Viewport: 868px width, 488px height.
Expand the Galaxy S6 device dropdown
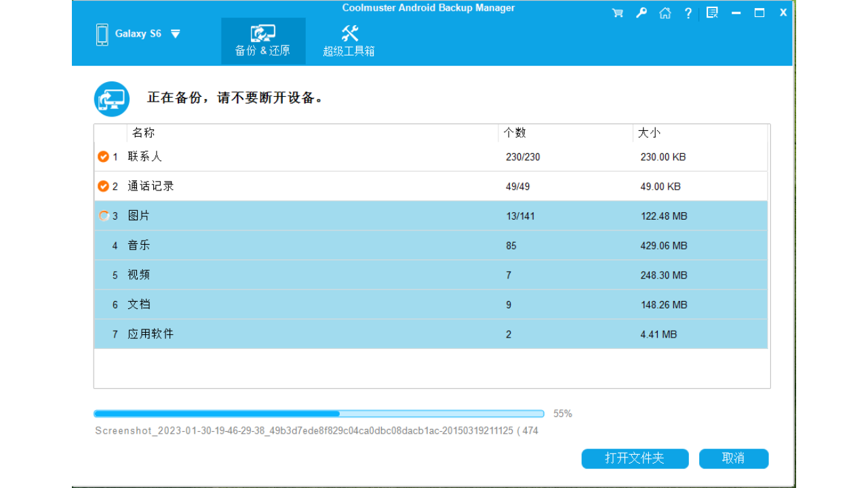click(175, 34)
